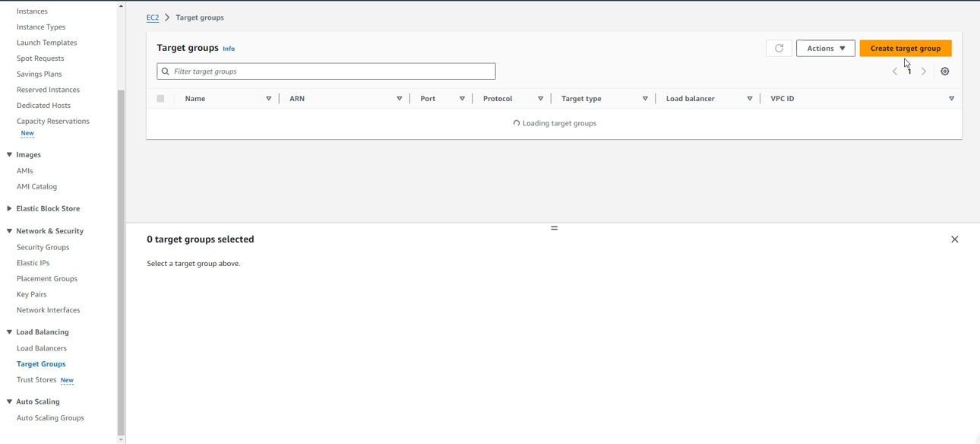Sort by ARN column arrow icon

399,99
